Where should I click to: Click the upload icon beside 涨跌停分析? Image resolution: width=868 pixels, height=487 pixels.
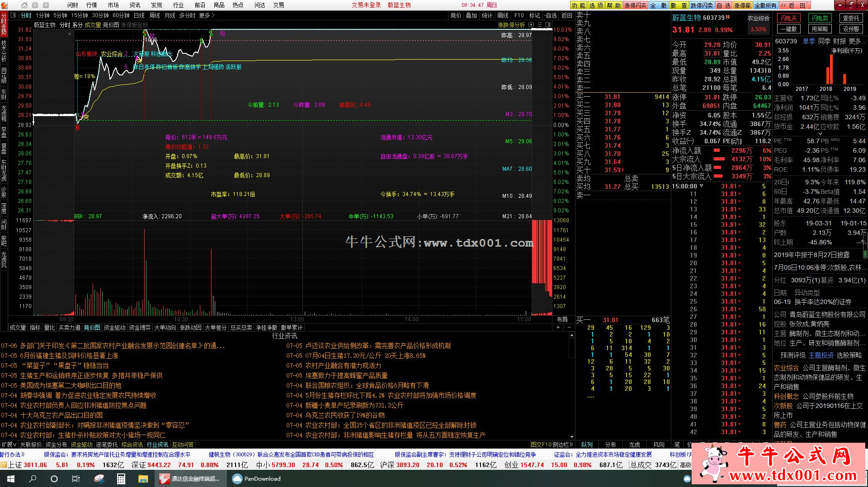click(x=531, y=25)
